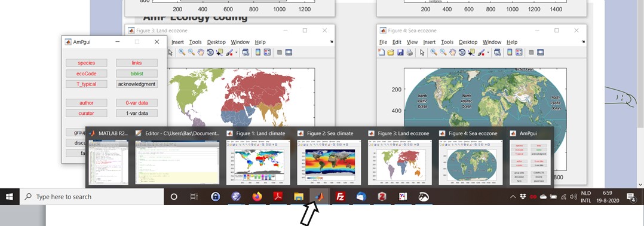Select the Zoom Out tool in Figure 4
The height and width of the screenshot is (226, 644).
pyautogui.click(x=443, y=53)
